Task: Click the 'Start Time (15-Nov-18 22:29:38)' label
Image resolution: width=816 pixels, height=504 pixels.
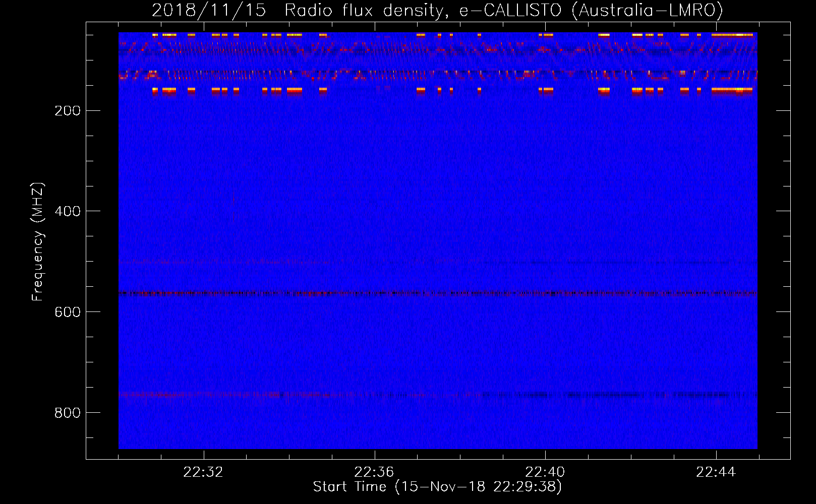Action: pos(437,487)
